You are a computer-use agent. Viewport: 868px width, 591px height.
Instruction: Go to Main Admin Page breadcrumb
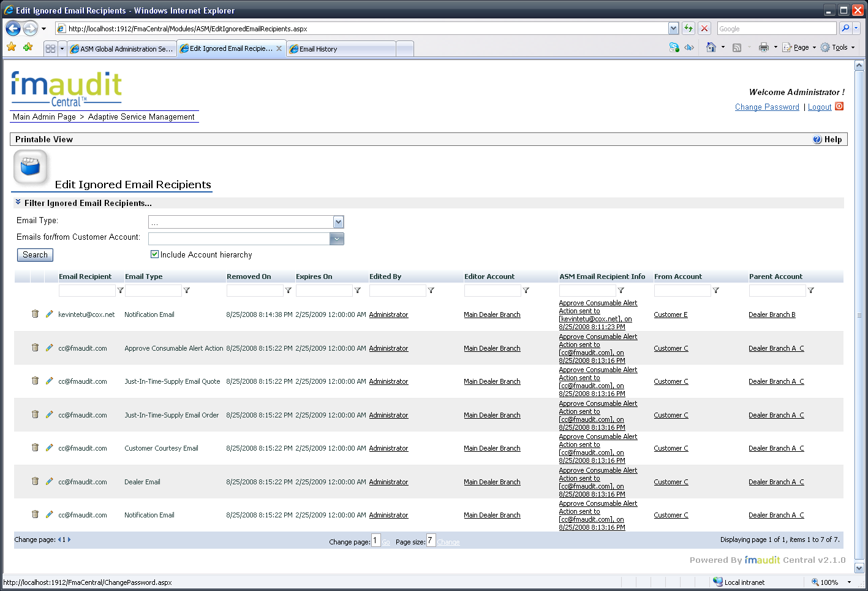click(44, 116)
